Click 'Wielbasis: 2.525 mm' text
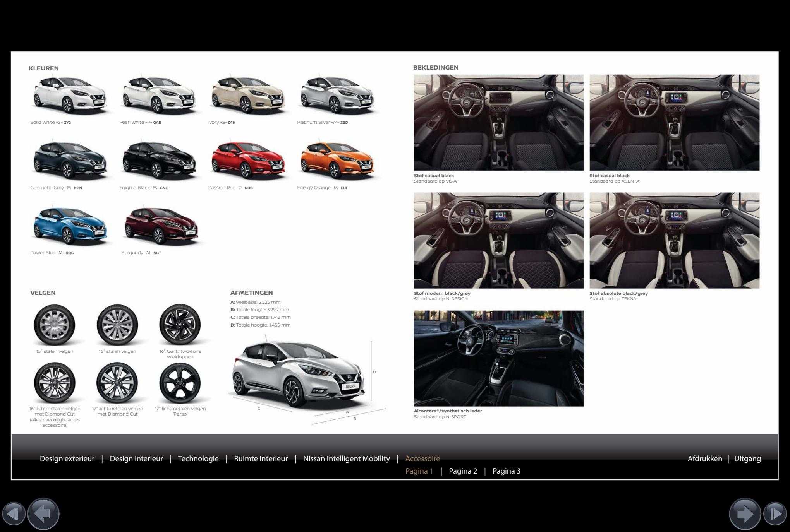This screenshot has width=790, height=532. click(258, 302)
